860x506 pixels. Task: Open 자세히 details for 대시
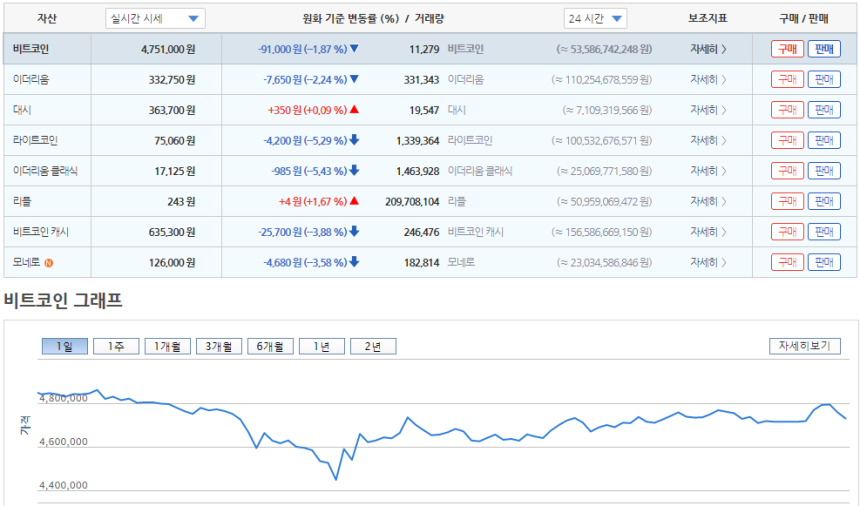(708, 110)
